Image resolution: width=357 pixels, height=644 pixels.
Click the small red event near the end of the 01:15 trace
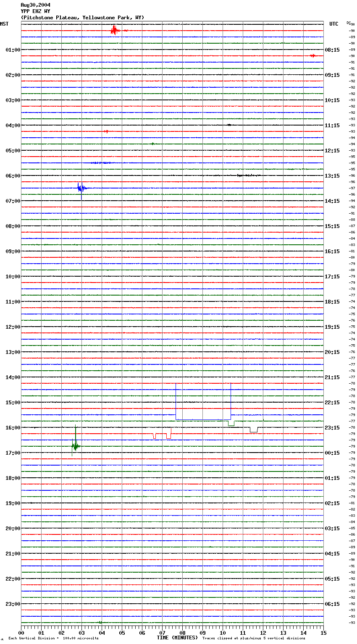pos(312,56)
